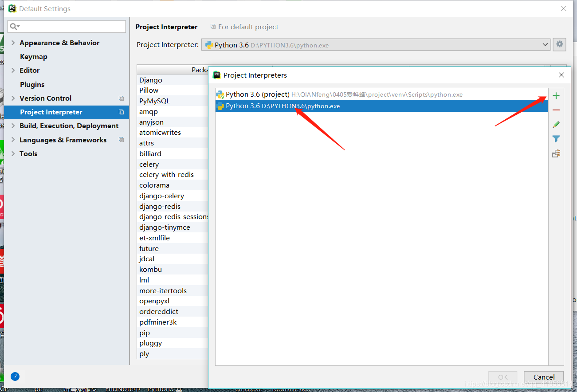The width and height of the screenshot is (577, 392).
Task: Select the openpyxl package row
Action: 173,301
